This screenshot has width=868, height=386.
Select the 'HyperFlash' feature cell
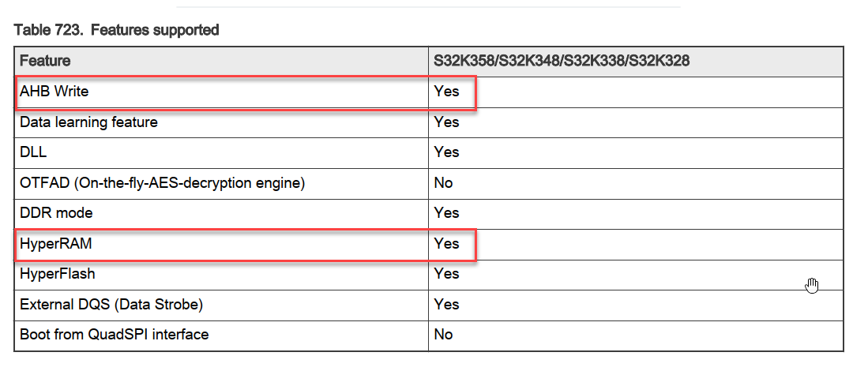(x=58, y=274)
